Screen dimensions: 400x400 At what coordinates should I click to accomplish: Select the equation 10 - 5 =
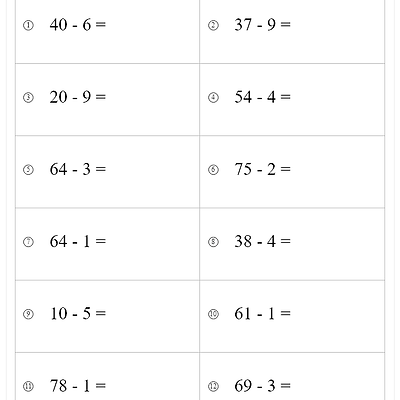pyautogui.click(x=78, y=314)
